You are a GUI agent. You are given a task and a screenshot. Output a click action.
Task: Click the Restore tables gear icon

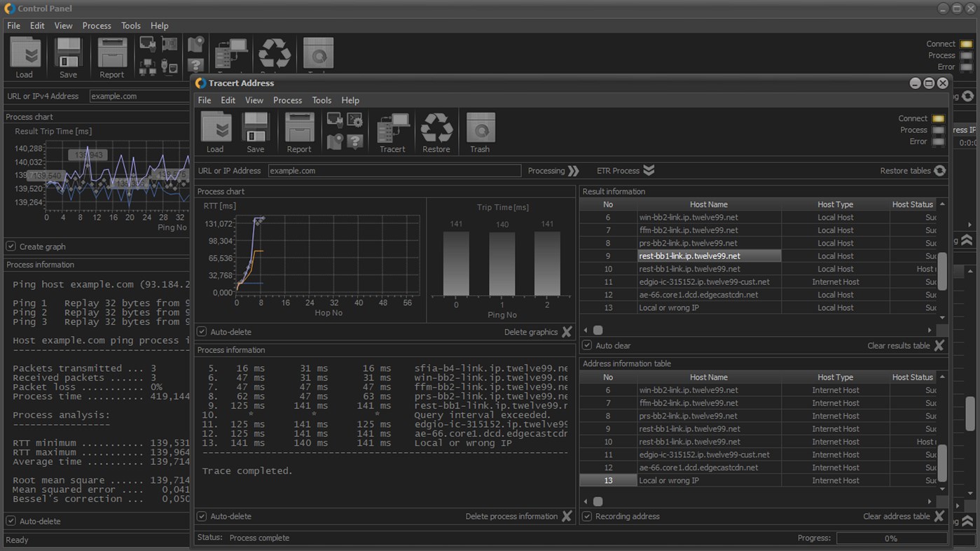939,171
